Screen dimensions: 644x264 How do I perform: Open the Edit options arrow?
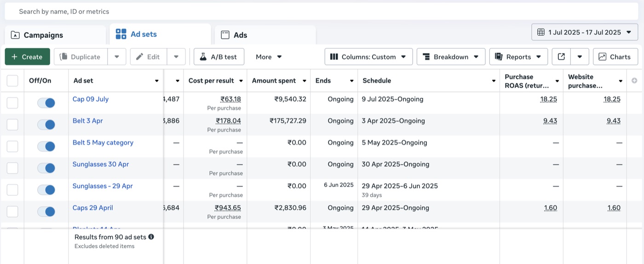point(176,57)
